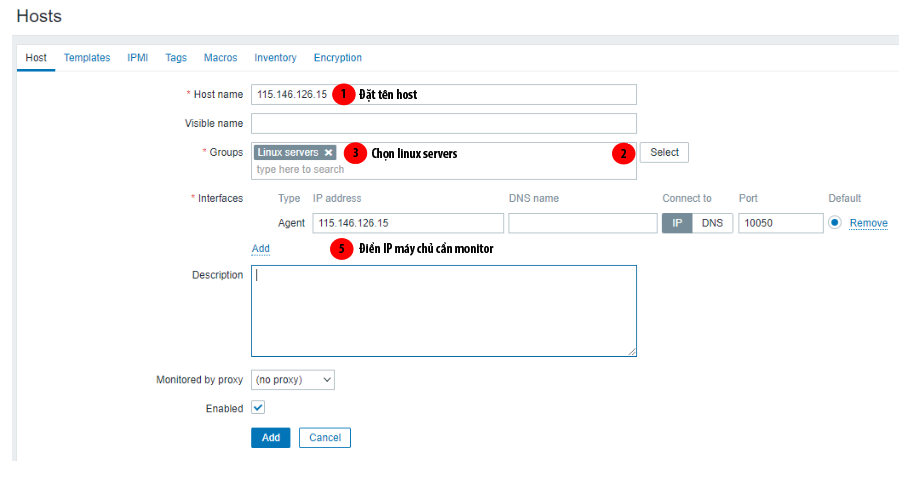This screenshot has width=915, height=477.
Task: Toggle the Enabled checkbox
Action: pos(258,408)
